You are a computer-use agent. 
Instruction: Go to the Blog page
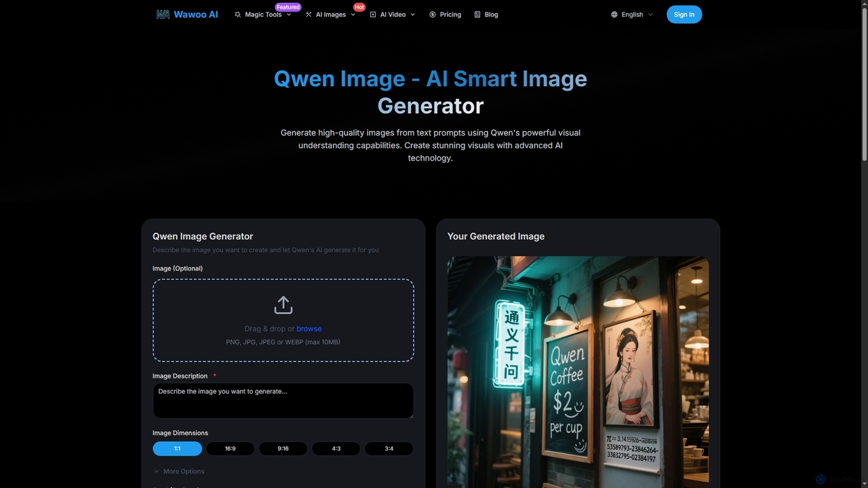pos(486,14)
